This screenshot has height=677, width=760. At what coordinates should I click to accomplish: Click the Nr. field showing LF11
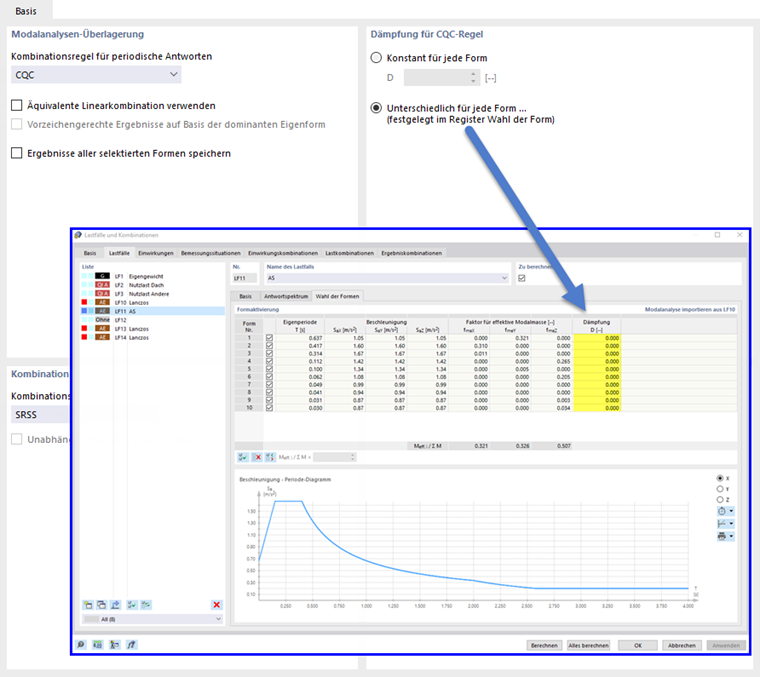click(245, 278)
